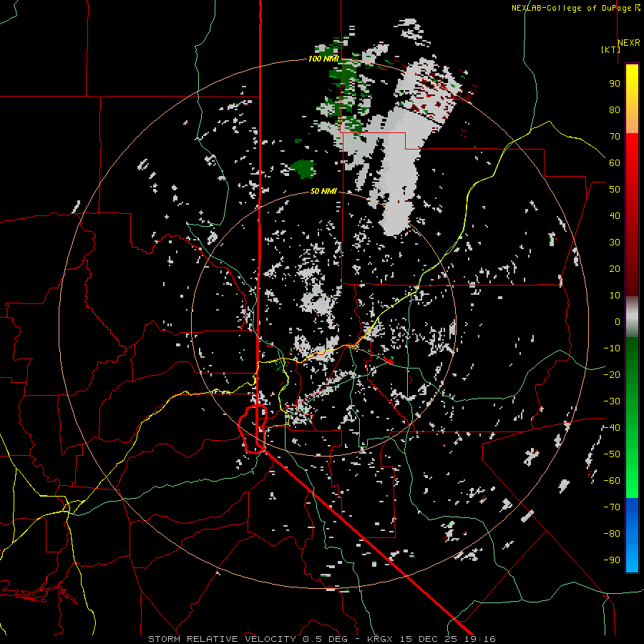Pick the yellow top segment of color bar
644x644 pixels.
pyautogui.click(x=632, y=99)
